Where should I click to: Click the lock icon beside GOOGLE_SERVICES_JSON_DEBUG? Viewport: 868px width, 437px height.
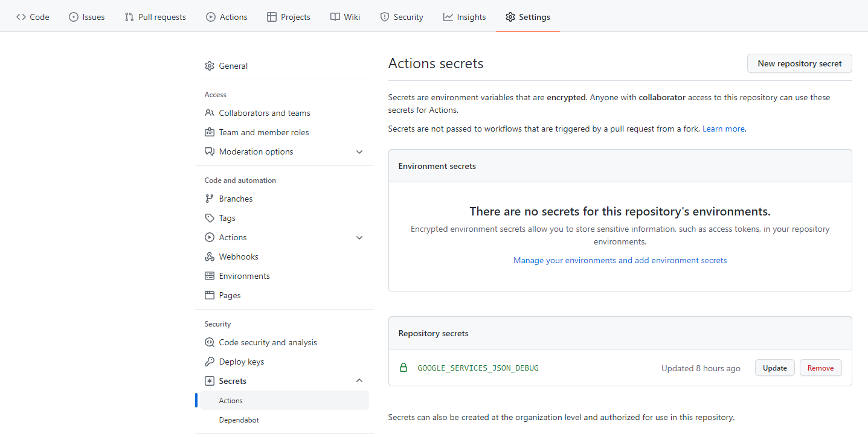(403, 368)
